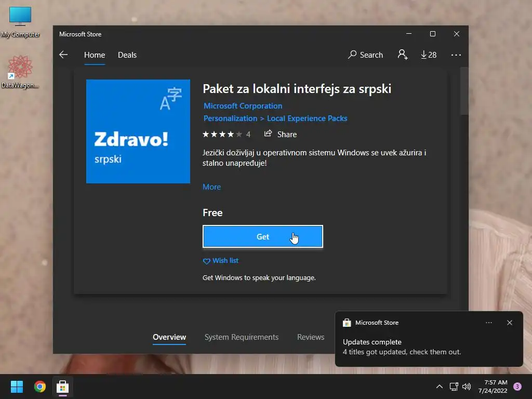532x399 pixels.
Task: Open downloads and updates (28)
Action: pos(429,55)
